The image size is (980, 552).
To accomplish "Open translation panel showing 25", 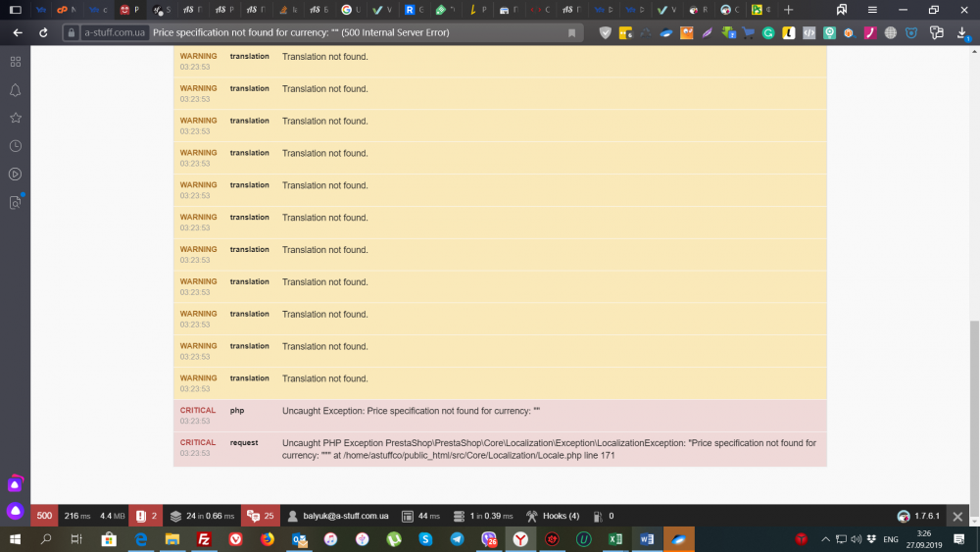I will 260,517.
